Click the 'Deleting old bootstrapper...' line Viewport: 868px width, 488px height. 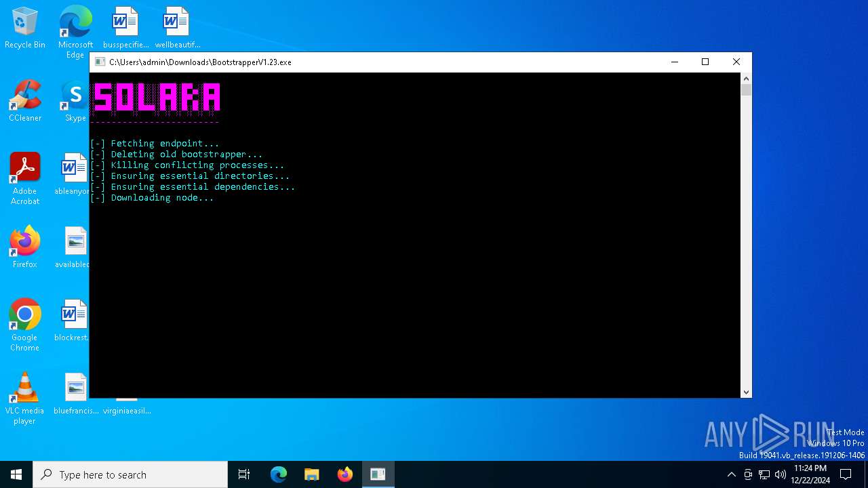click(176, 155)
